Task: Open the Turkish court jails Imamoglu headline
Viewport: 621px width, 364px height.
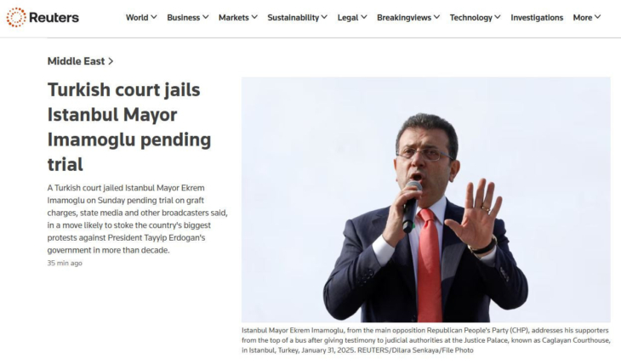Action: point(129,127)
